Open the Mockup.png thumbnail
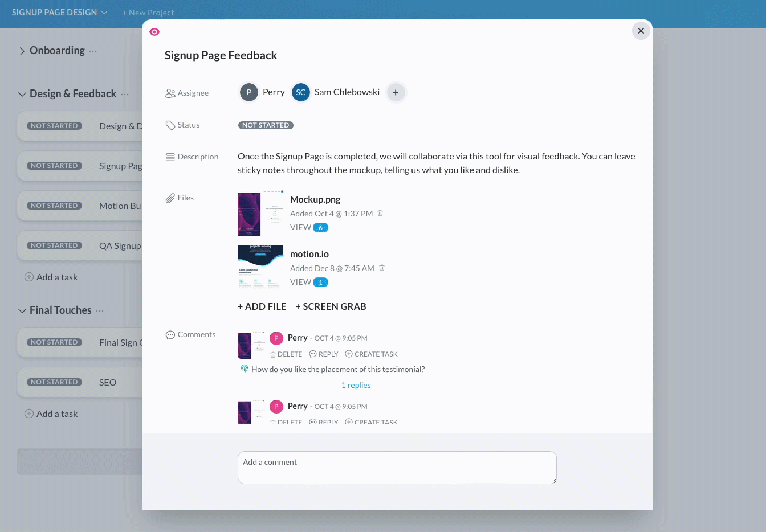 (x=260, y=214)
